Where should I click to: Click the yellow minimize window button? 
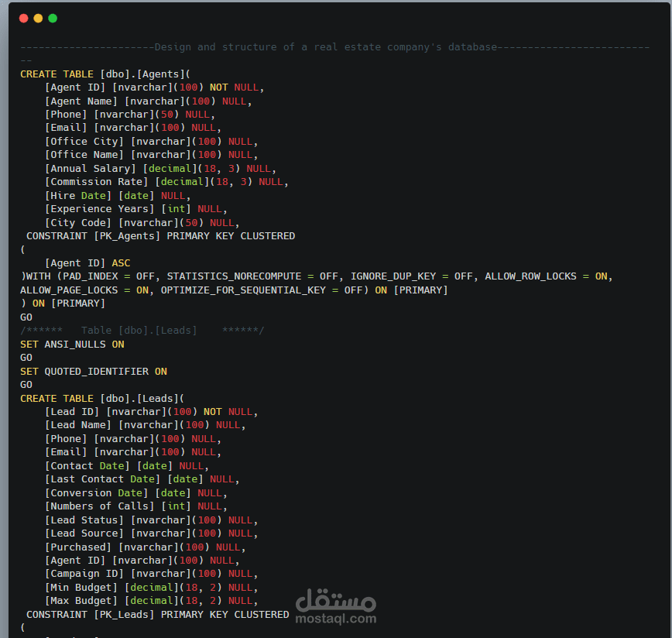[38, 18]
